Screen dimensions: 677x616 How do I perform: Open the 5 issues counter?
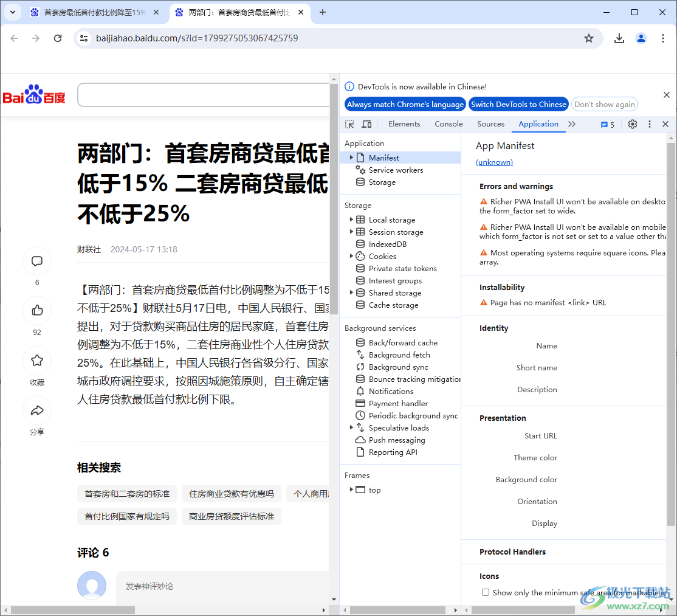[608, 125]
